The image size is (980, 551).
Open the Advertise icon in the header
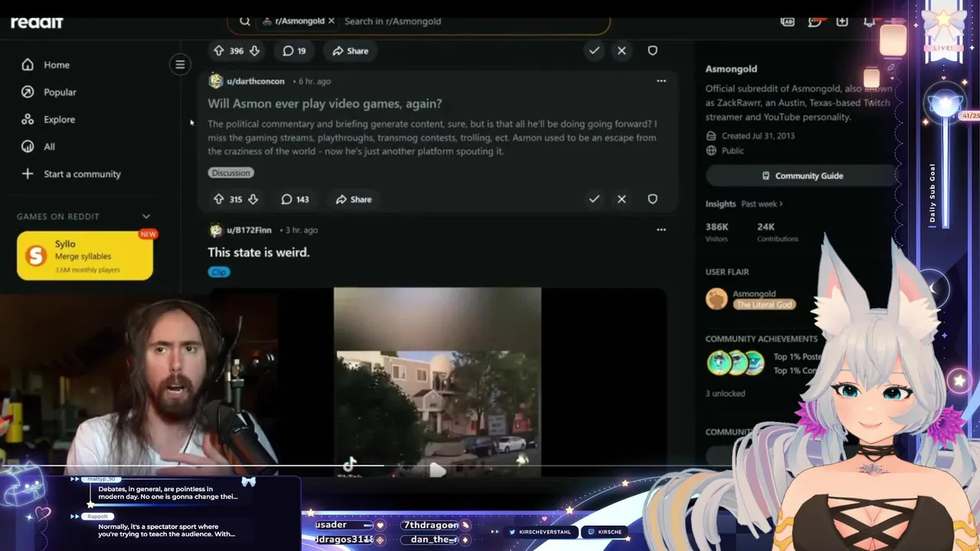787,21
